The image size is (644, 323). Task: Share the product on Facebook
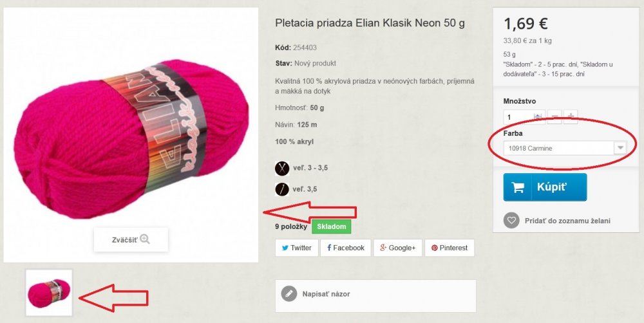pyautogui.click(x=345, y=248)
